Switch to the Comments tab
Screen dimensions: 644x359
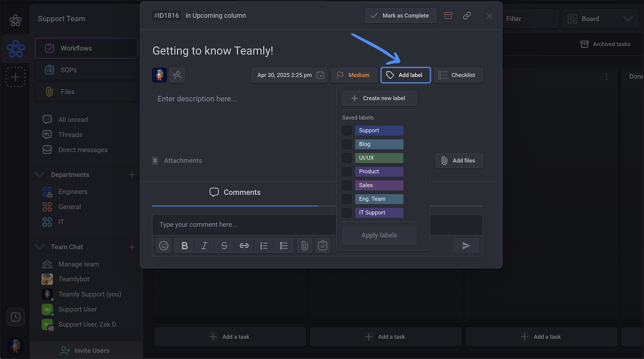coord(235,192)
